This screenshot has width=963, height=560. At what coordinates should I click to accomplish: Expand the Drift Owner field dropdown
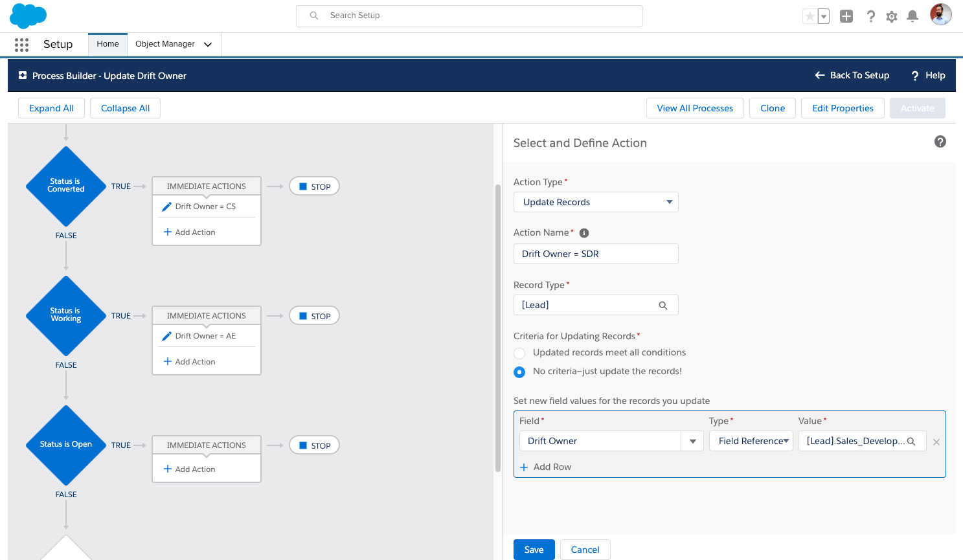692,441
